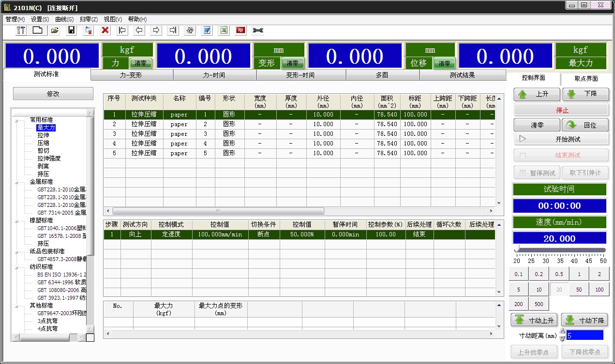The image size is (615, 364).
Task: Click the delete file icon with the small red x
Action: pos(89,30)
